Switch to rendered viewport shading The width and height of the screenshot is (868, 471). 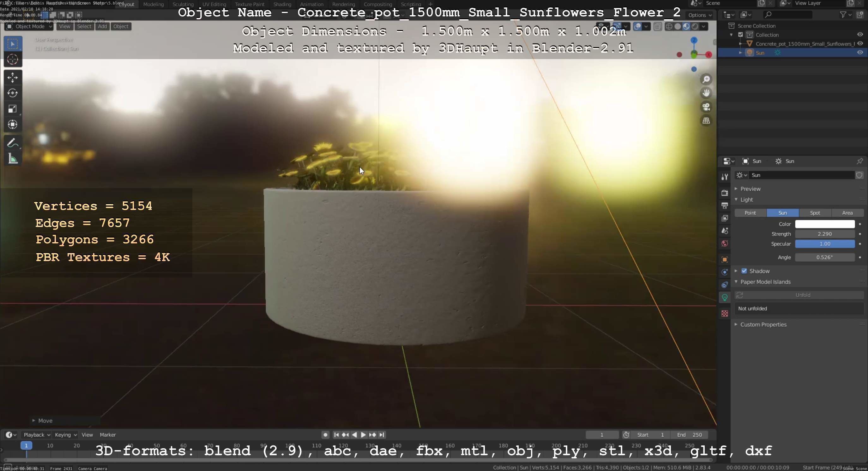click(x=695, y=27)
